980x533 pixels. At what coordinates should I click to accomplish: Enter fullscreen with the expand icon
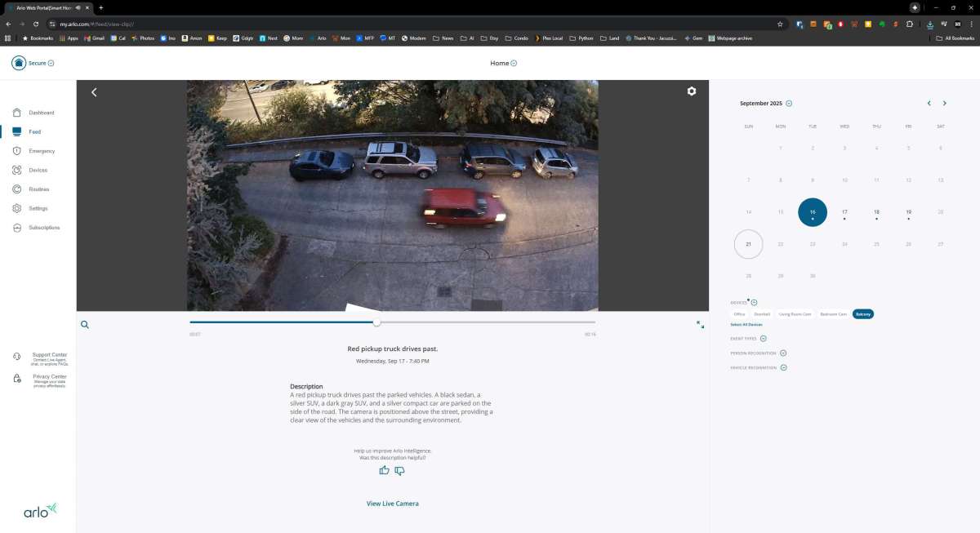(x=700, y=324)
